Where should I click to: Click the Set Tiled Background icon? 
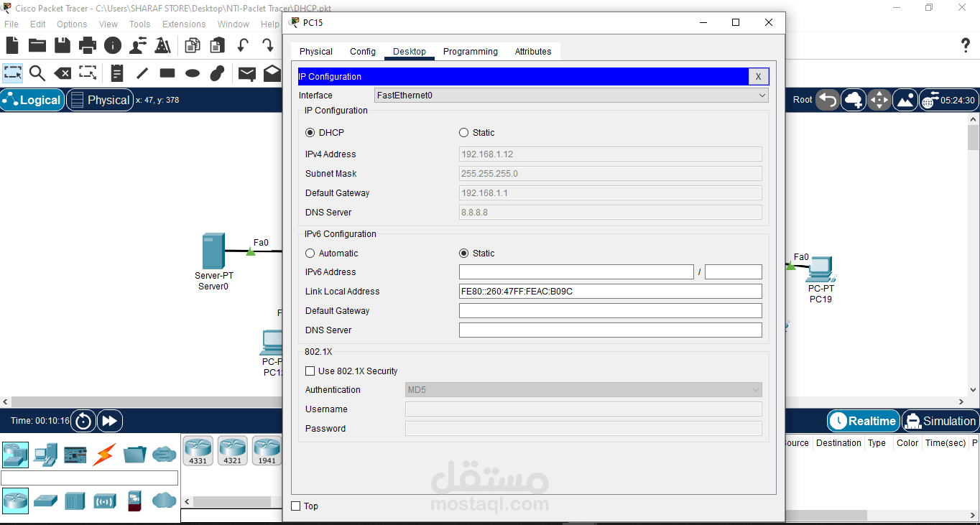coord(905,100)
